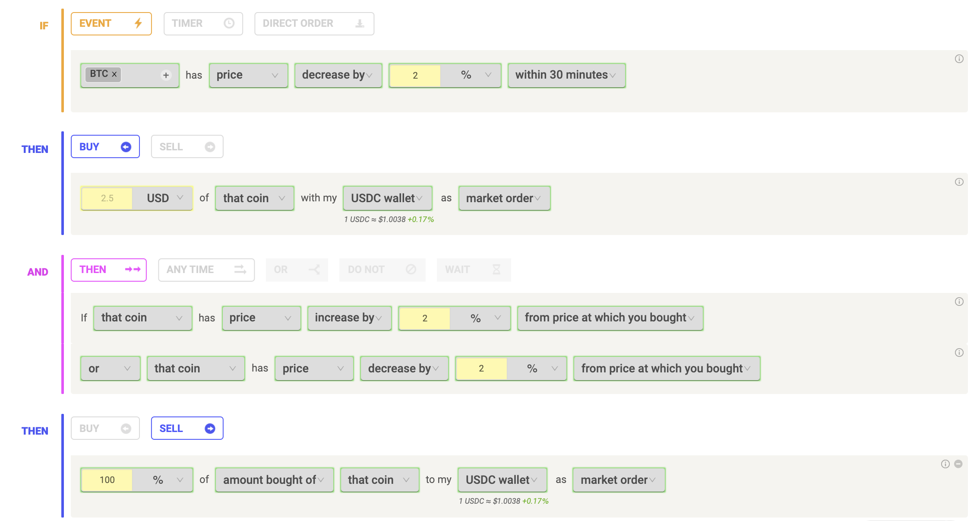
Task: Switch the first action from BUY to SELL
Action: point(187,146)
